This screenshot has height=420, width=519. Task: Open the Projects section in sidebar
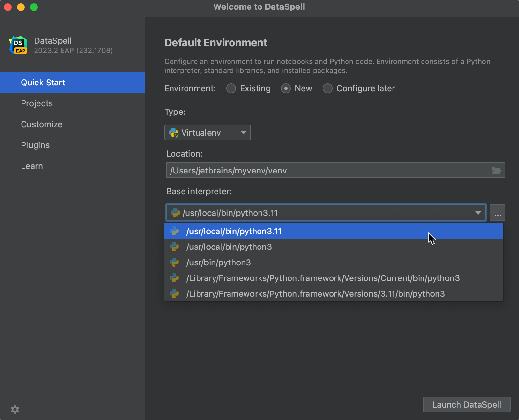coord(37,103)
